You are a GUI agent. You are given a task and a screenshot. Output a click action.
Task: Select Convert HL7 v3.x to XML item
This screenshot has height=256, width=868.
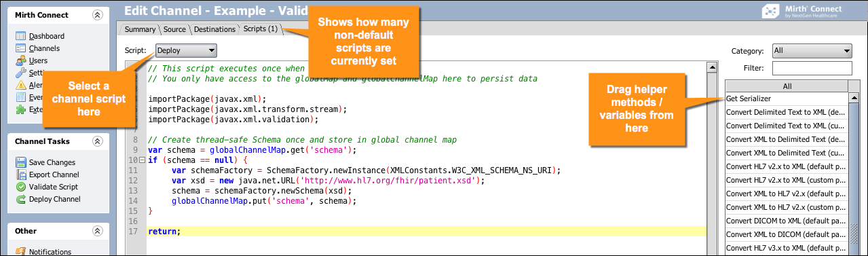(787, 248)
